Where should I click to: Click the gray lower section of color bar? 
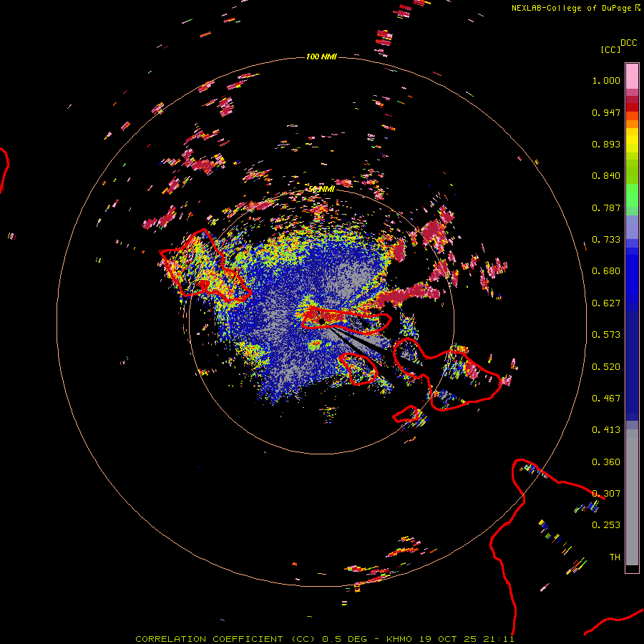tap(632, 497)
